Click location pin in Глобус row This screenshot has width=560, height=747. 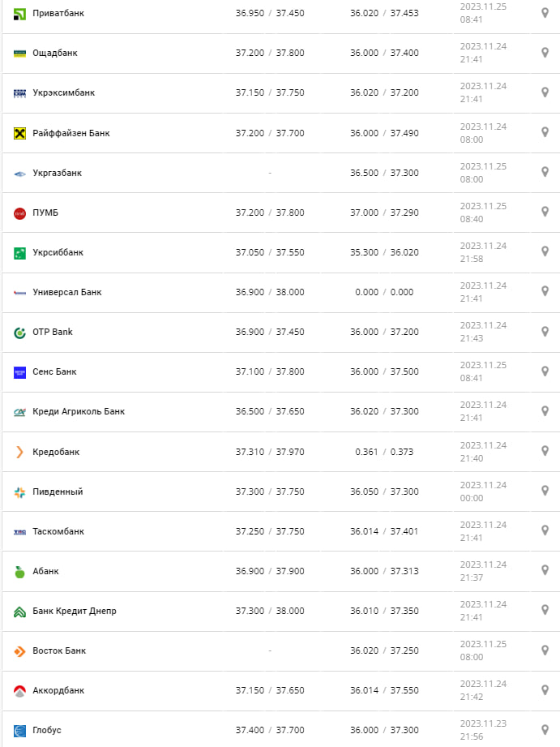(x=545, y=730)
